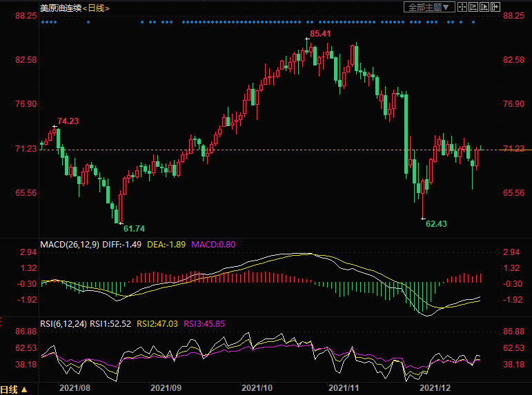Select the 2021/10 date on timeline
Image resolution: width=532 pixels, height=395 pixels.
tap(258, 388)
